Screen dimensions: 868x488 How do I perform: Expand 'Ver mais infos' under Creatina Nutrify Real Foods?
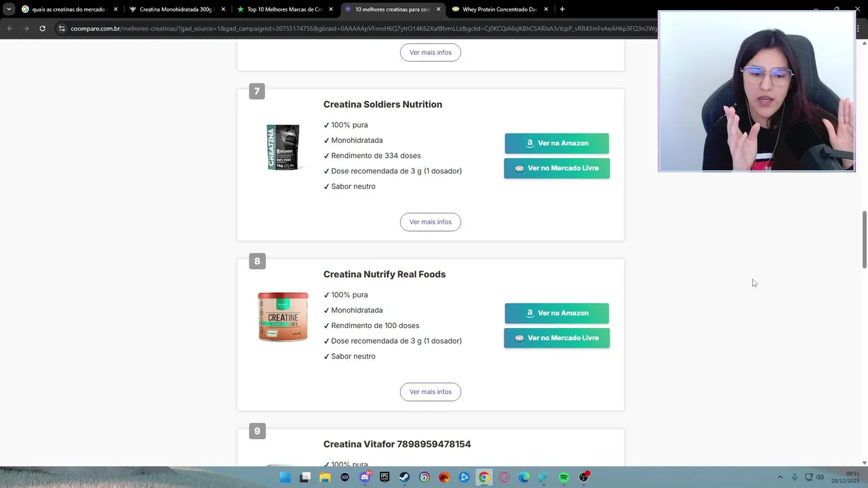click(431, 392)
